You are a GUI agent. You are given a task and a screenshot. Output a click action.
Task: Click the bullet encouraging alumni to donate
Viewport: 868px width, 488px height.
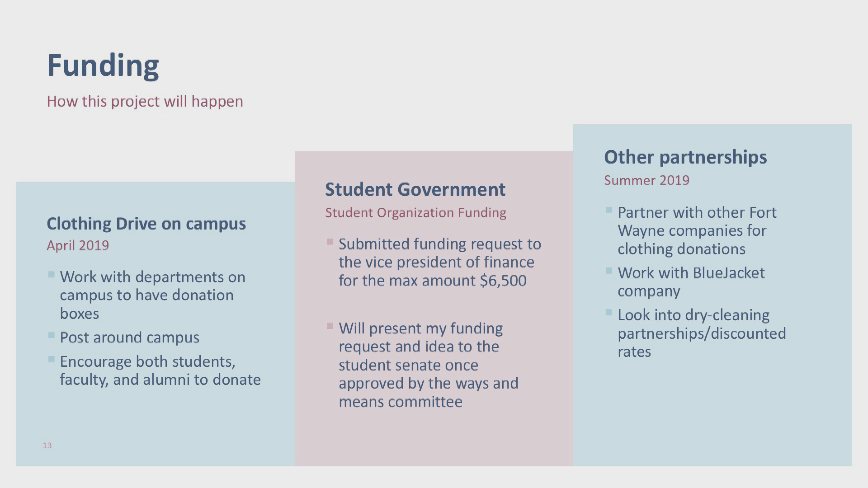pyautogui.click(x=160, y=371)
